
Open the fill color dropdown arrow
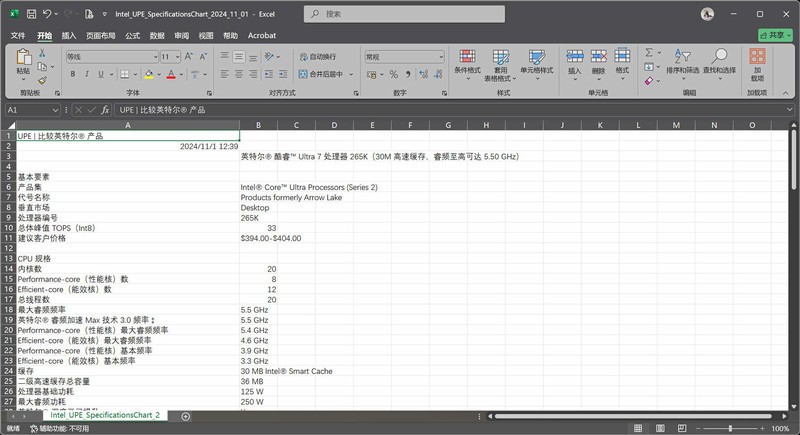pos(159,74)
